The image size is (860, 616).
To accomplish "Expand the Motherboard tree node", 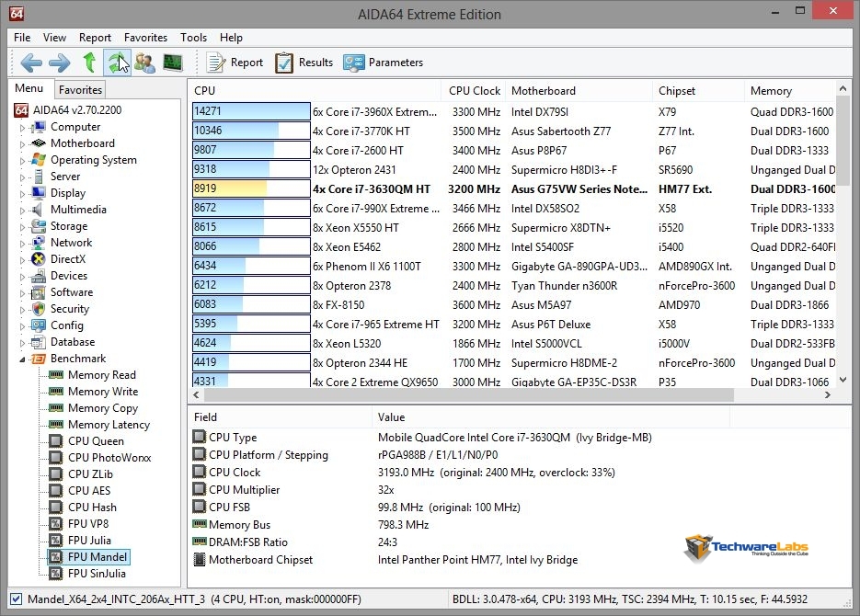I will (x=22, y=144).
